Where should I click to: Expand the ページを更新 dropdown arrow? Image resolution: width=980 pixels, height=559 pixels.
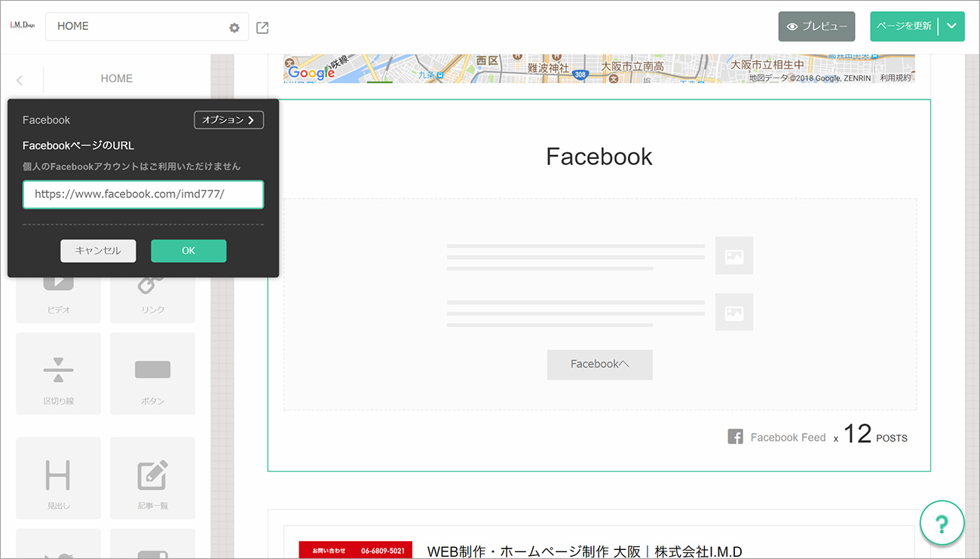[x=951, y=26]
